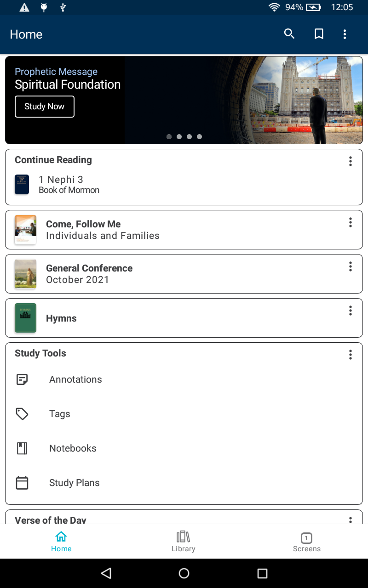
Task: Switch to the Home tab
Action: [61, 541]
